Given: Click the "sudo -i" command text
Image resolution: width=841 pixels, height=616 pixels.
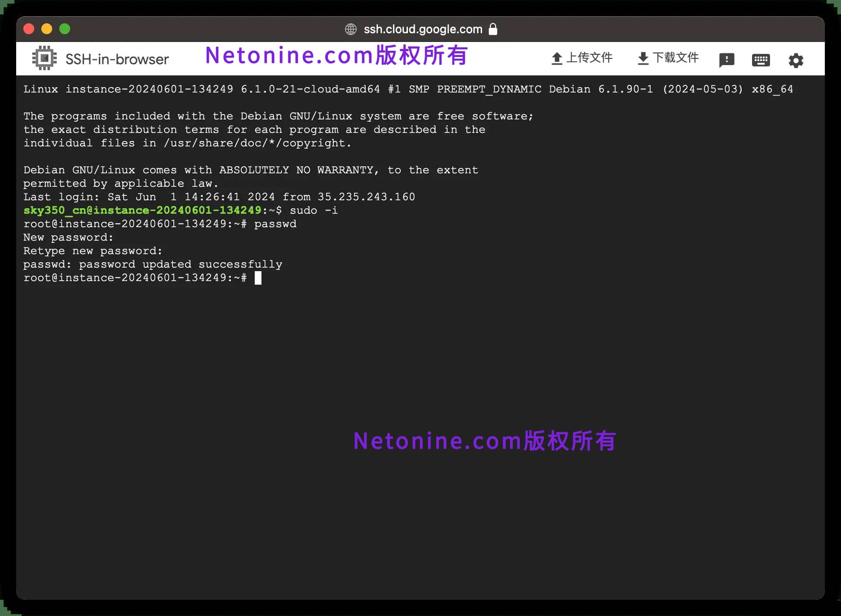Looking at the screenshot, I should [x=314, y=210].
